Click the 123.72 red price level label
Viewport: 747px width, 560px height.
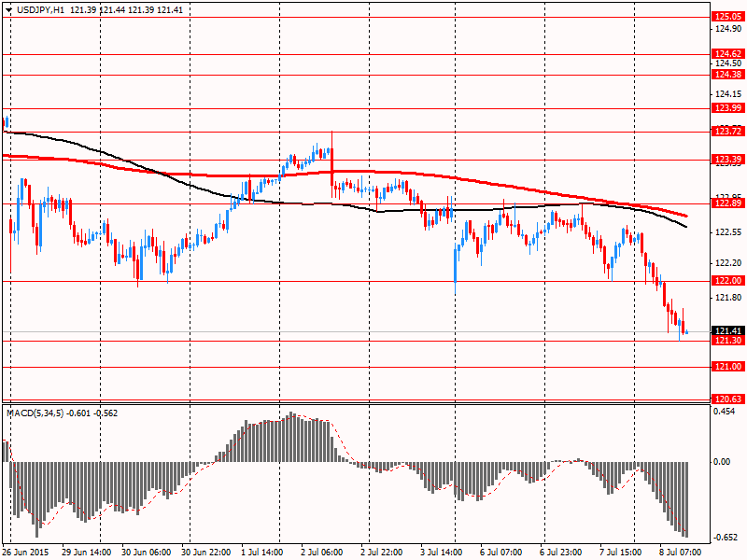[728, 131]
